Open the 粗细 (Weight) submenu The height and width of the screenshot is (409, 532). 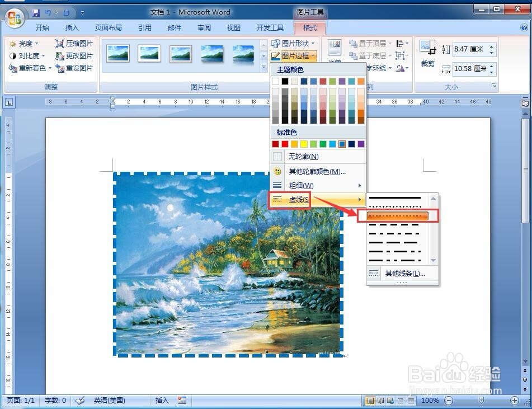tap(318, 186)
